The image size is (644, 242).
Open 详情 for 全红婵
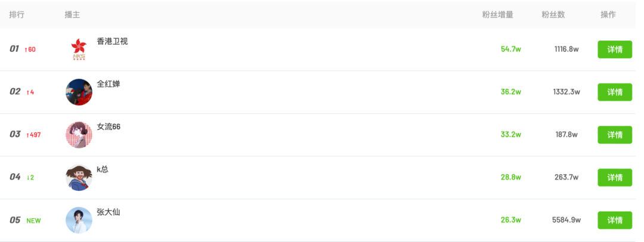pyautogui.click(x=615, y=92)
